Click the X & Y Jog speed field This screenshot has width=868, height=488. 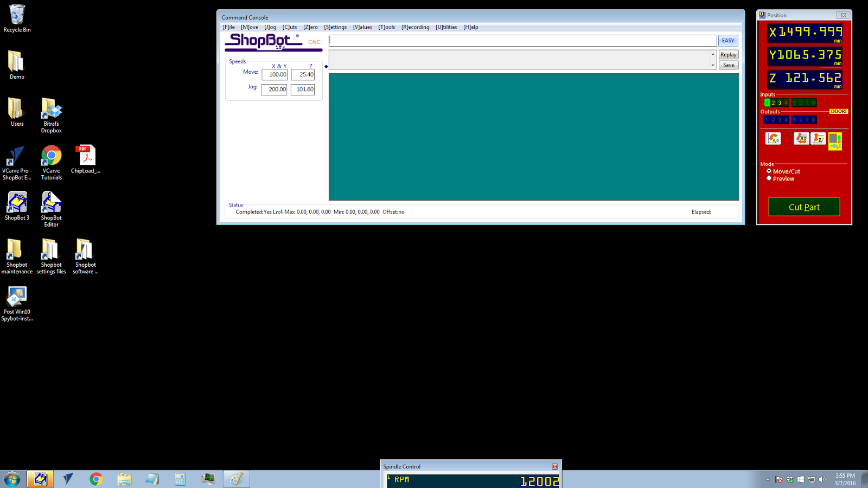click(274, 89)
